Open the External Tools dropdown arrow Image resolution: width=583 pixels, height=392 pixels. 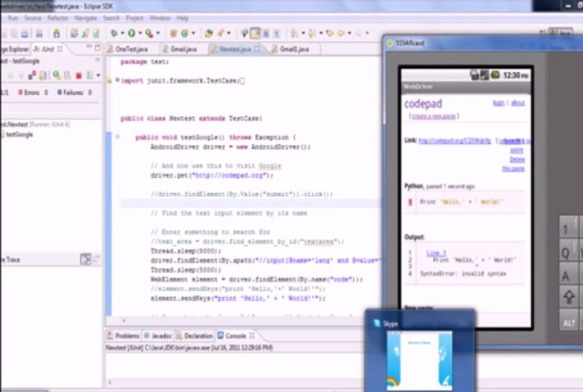coord(158,33)
